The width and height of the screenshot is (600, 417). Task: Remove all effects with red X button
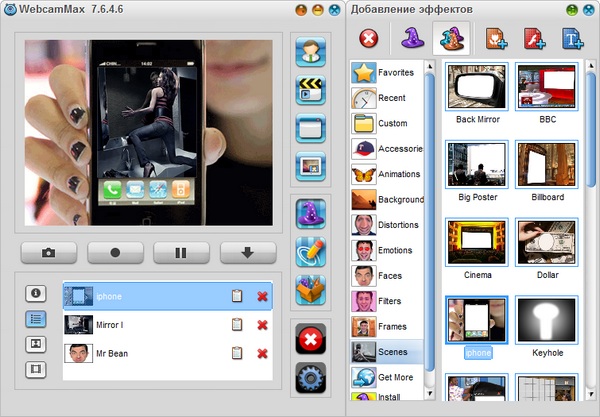(311, 339)
